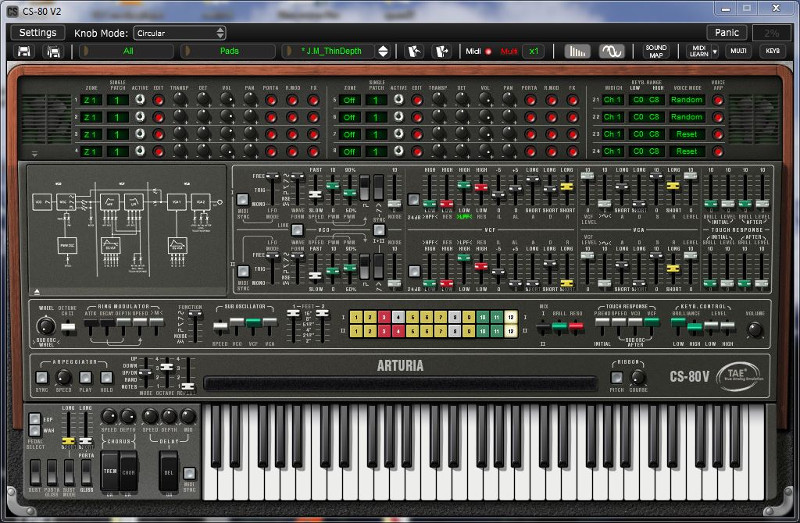
Task: Open the zone 1 Z 1 selector
Action: (x=90, y=100)
